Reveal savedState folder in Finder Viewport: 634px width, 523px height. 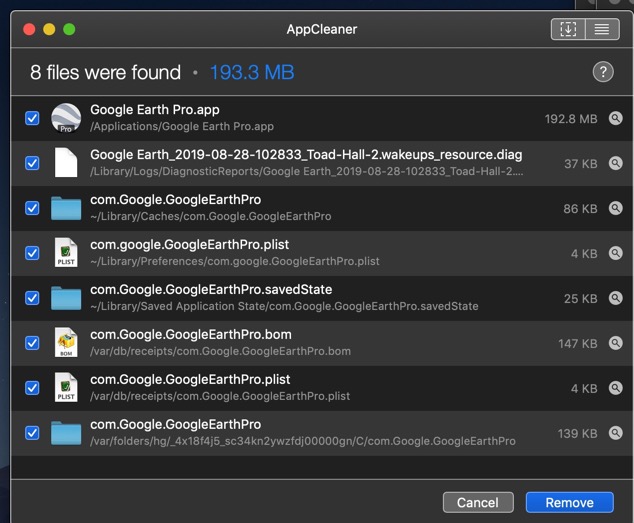[615, 298]
